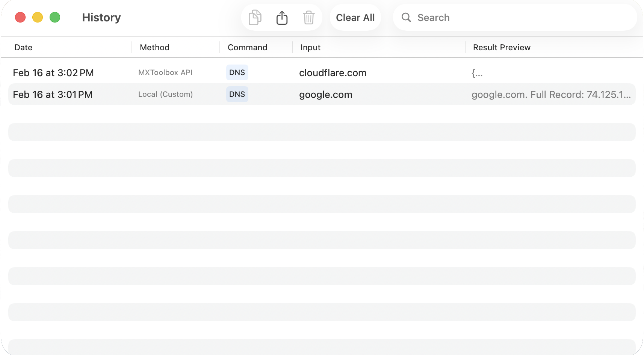
Task: Minimize window with the yellow button
Action: tap(38, 17)
